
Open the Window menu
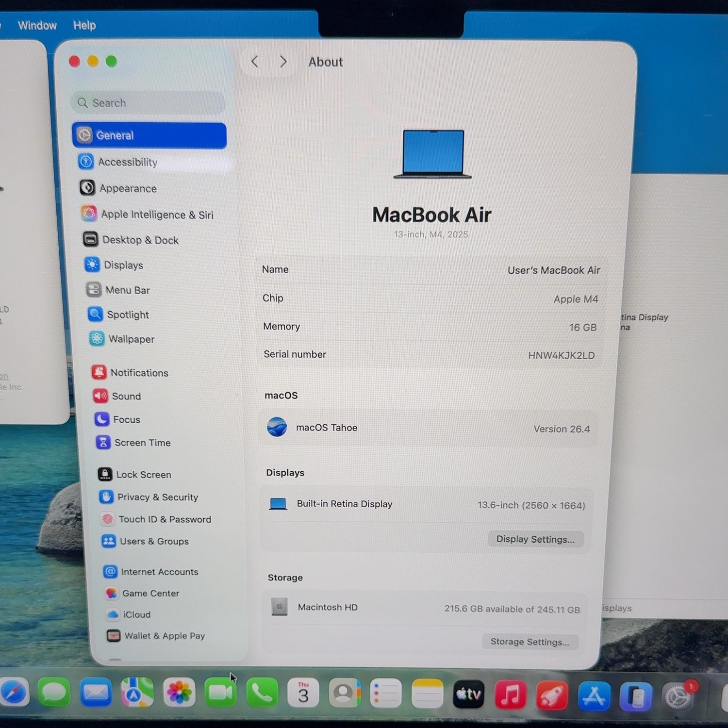37,25
